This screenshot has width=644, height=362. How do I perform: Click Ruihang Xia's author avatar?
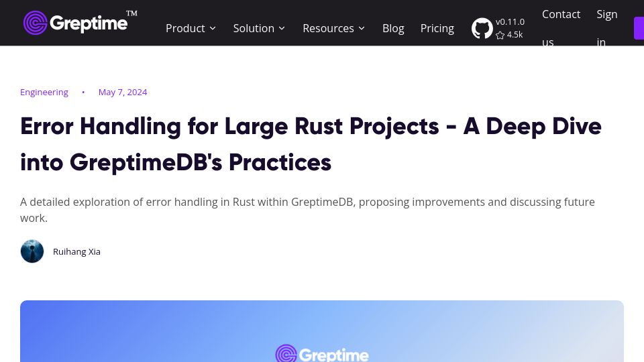(x=32, y=251)
